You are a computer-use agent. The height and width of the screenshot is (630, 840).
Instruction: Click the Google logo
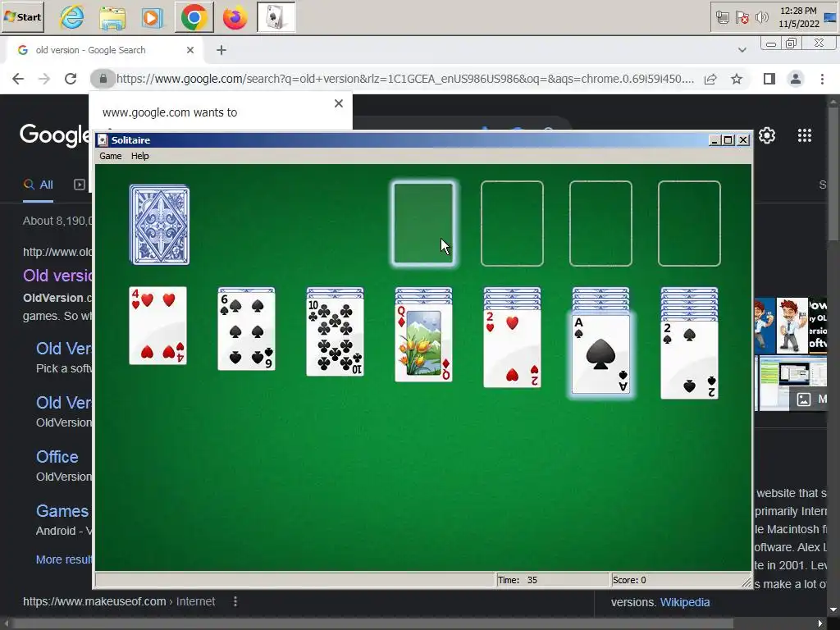(55, 135)
